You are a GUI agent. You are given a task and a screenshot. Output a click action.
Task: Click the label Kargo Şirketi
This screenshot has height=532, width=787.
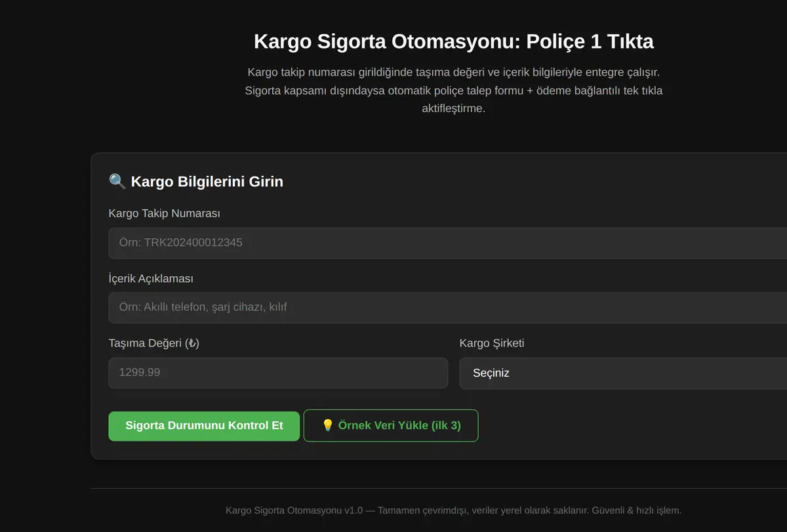492,343
